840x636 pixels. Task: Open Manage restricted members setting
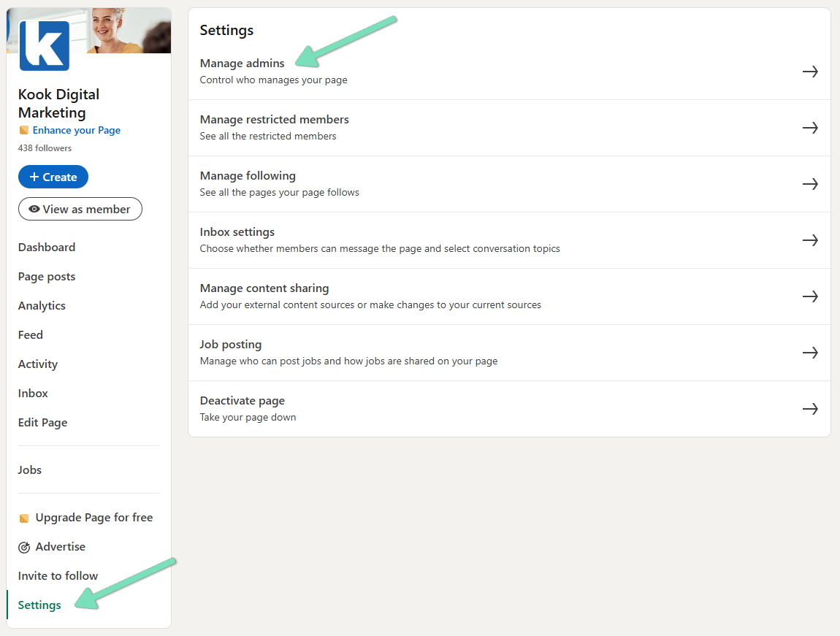pyautogui.click(x=509, y=128)
